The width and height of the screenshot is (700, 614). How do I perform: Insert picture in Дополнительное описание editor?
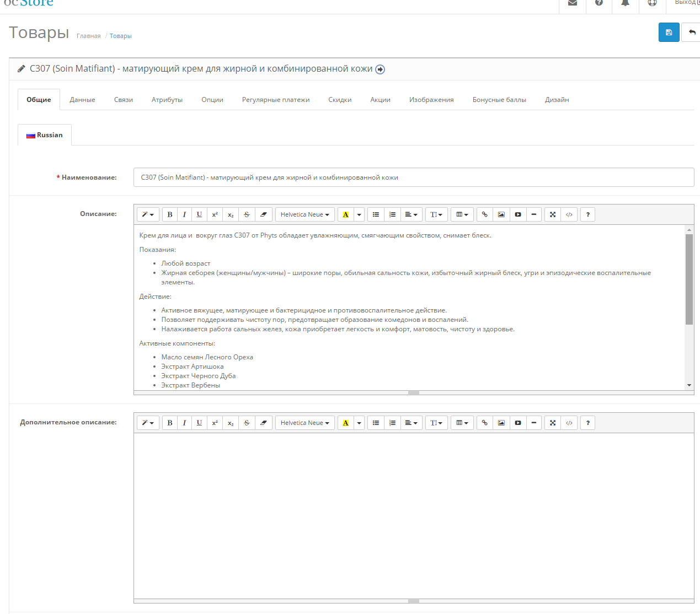pos(501,423)
